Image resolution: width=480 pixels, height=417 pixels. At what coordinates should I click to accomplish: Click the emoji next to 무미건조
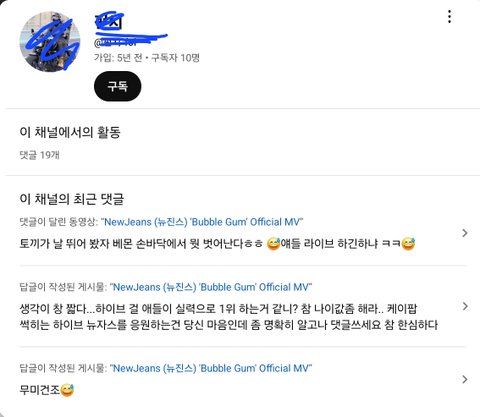click(x=67, y=390)
